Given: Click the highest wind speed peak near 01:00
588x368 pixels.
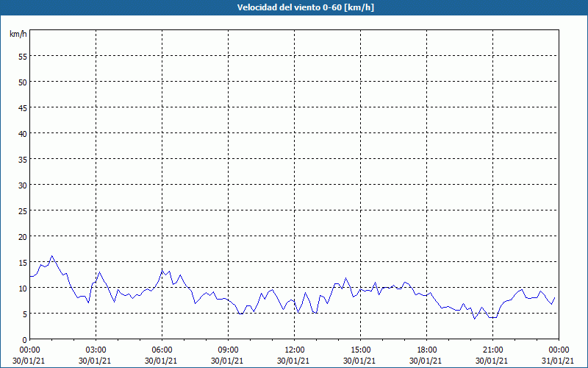Looking at the screenshot, I should (51, 256).
